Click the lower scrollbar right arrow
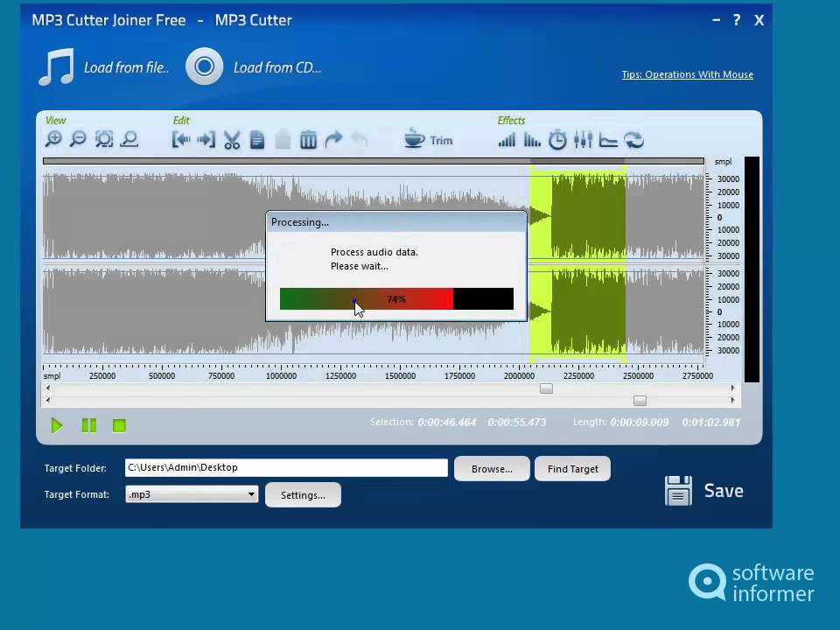840x630 pixels. pos(732,400)
